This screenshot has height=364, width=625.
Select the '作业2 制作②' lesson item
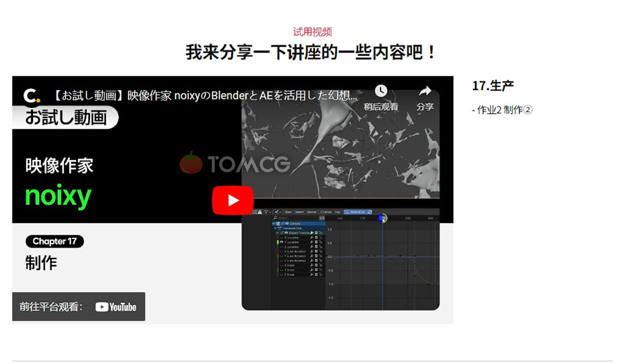pos(502,110)
